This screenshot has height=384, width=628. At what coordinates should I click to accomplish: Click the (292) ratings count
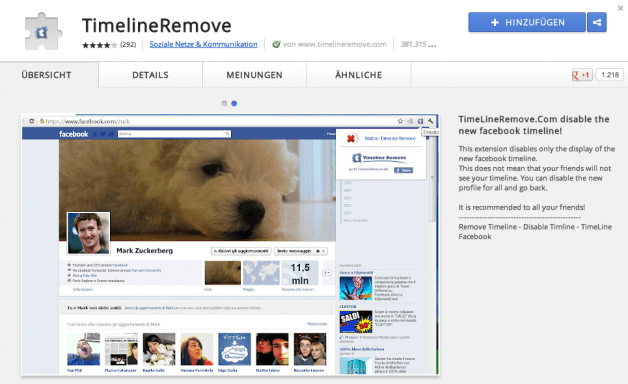click(x=128, y=44)
